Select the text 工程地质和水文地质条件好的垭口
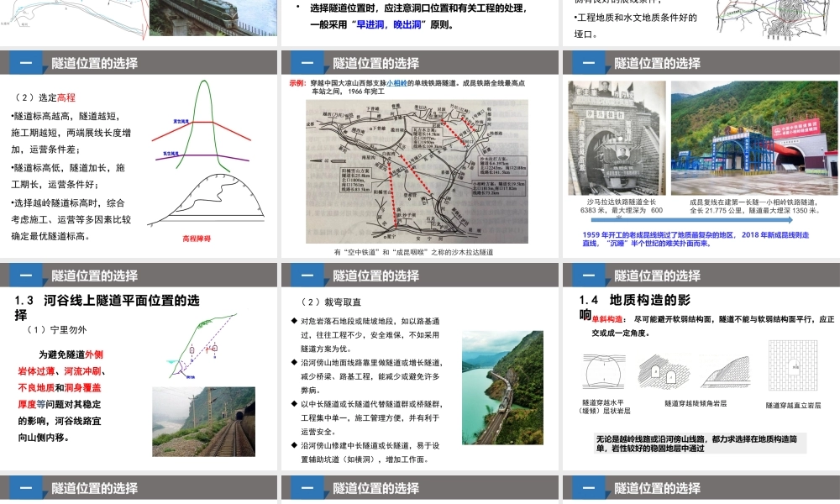 click(635, 26)
